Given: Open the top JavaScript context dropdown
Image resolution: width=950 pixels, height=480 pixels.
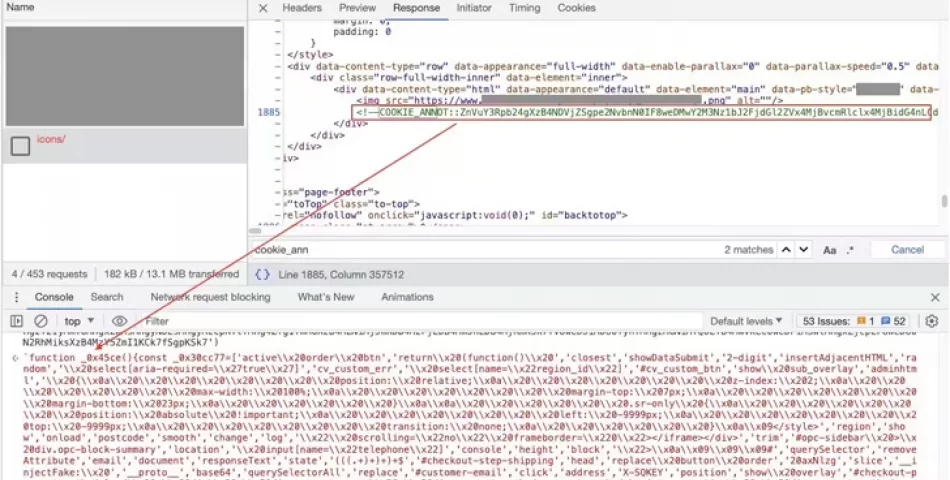Looking at the screenshot, I should click(x=79, y=321).
